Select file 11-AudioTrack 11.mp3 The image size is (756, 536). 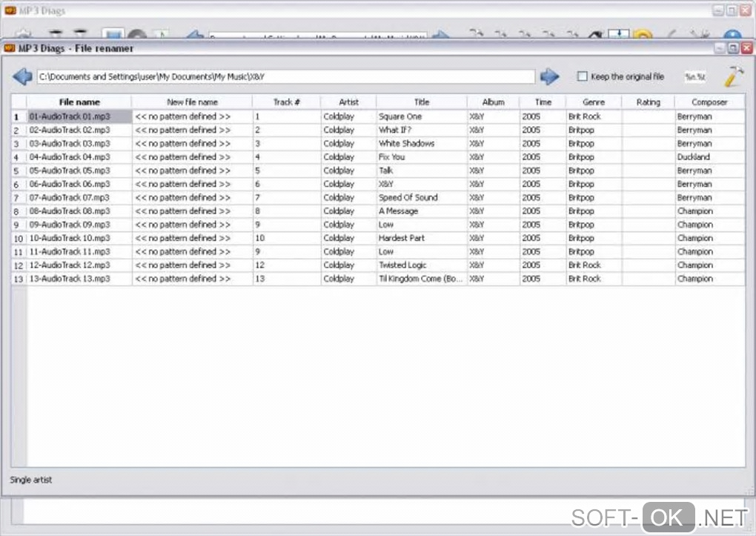pyautogui.click(x=79, y=251)
